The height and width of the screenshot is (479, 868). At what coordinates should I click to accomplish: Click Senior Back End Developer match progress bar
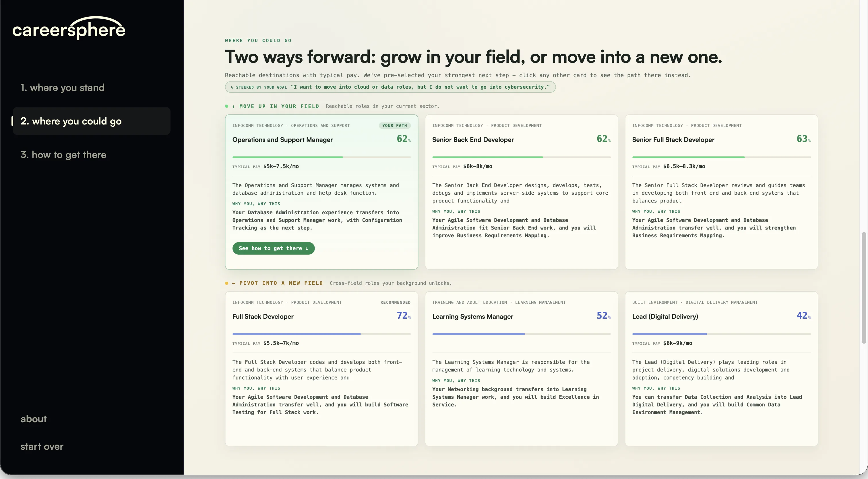coord(521,157)
